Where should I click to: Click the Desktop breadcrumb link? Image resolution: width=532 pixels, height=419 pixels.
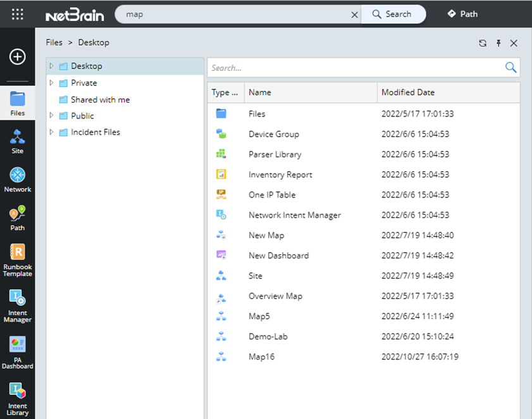click(94, 42)
